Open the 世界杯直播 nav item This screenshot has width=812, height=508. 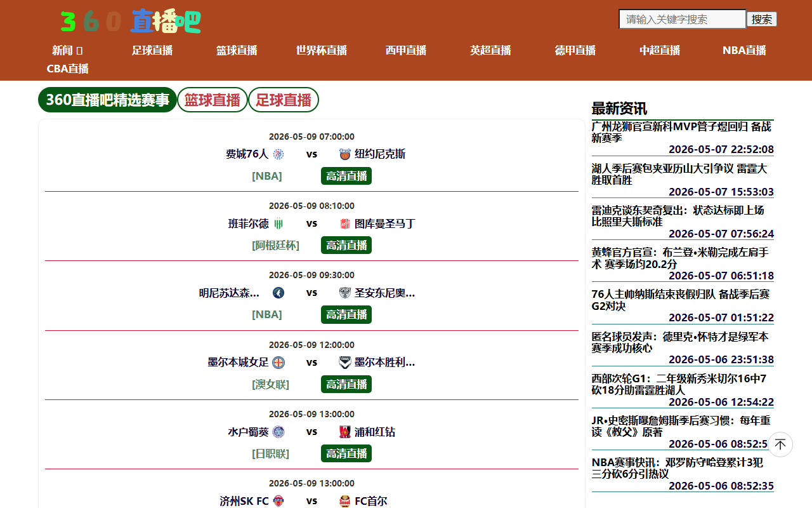[322, 50]
